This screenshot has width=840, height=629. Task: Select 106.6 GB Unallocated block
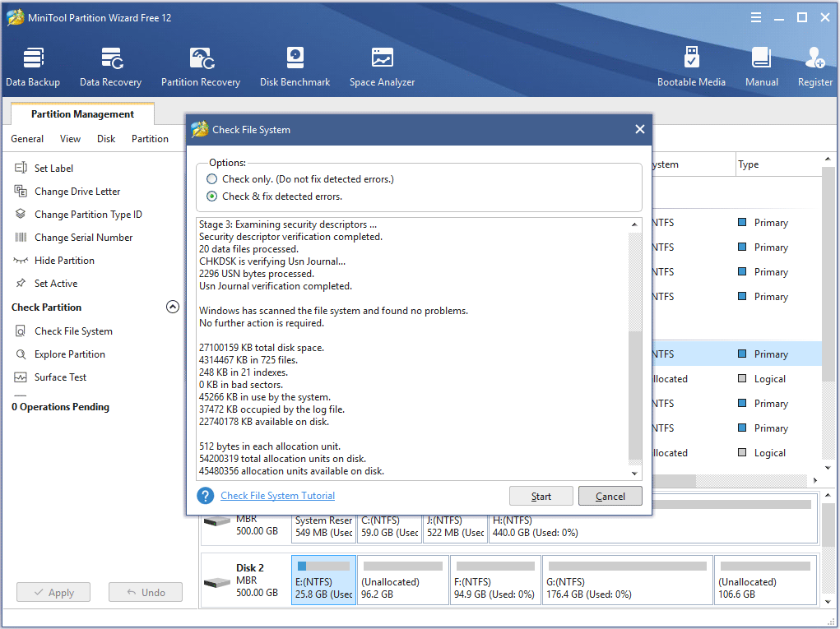(765, 580)
